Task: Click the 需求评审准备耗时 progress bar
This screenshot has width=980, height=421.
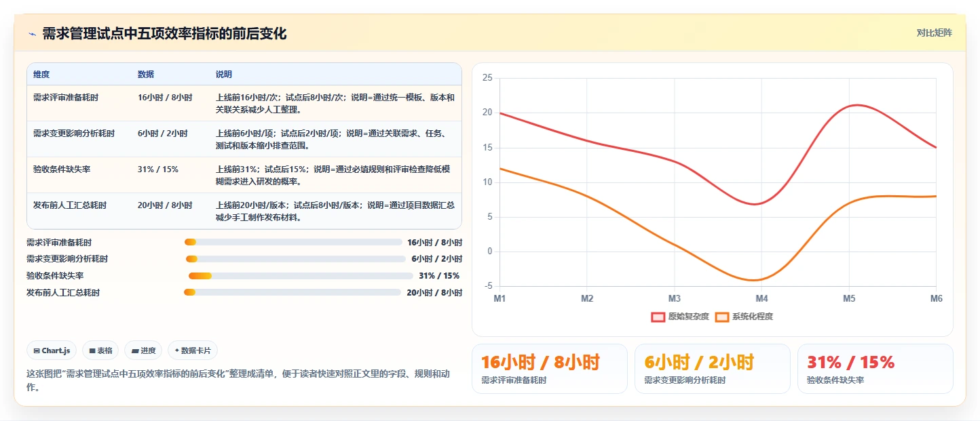Action: click(293, 242)
